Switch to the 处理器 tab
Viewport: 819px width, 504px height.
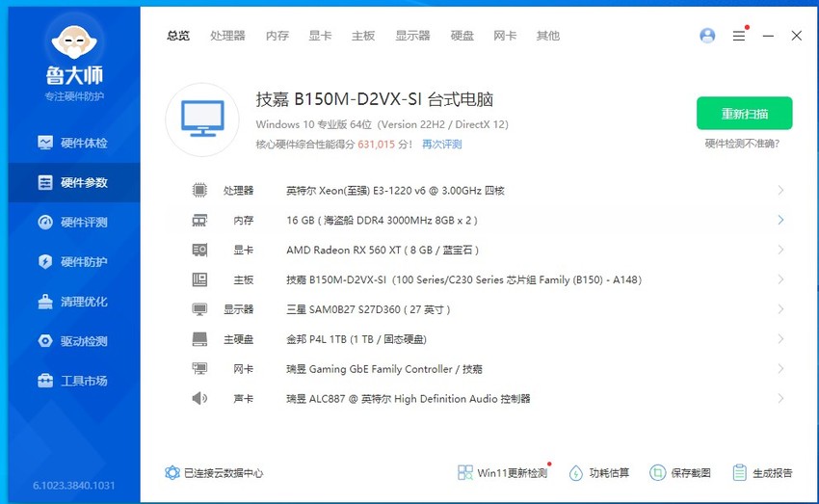tap(227, 36)
